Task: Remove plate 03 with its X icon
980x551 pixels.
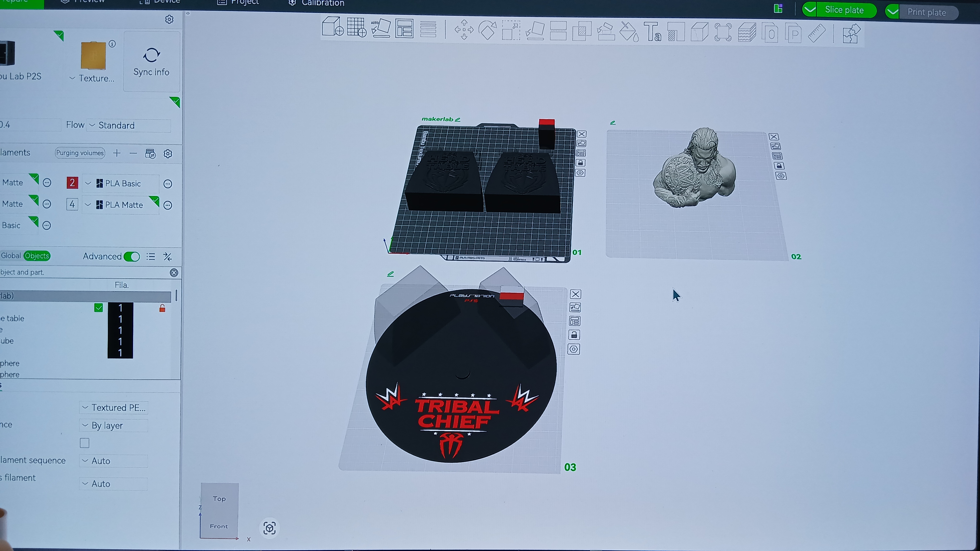Action: click(576, 294)
